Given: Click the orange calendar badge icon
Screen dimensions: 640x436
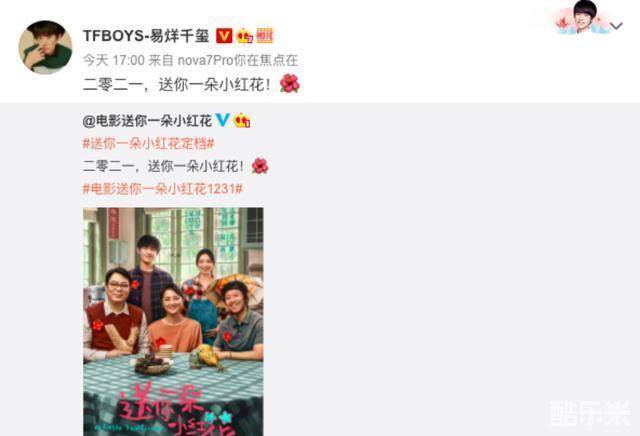Looking at the screenshot, I should pyautogui.click(x=264, y=36).
